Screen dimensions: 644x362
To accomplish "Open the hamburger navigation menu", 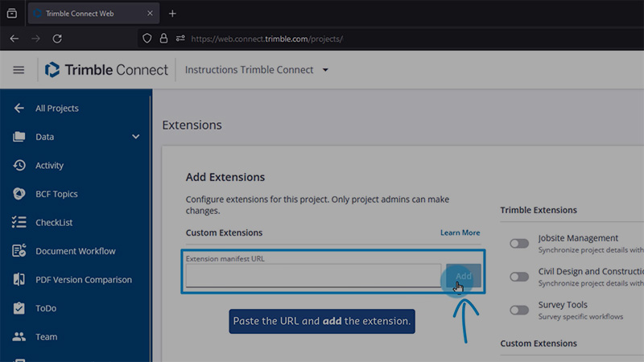I will pyautogui.click(x=19, y=70).
